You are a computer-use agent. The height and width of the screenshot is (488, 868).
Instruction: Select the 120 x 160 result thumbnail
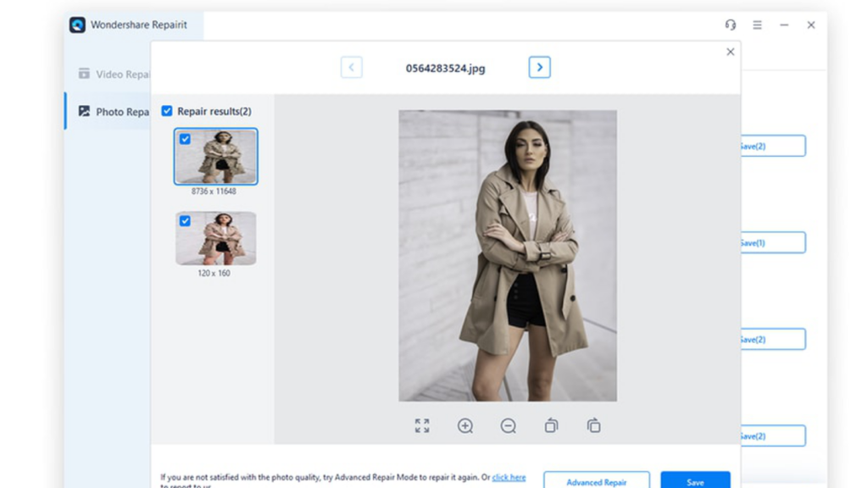tap(216, 239)
